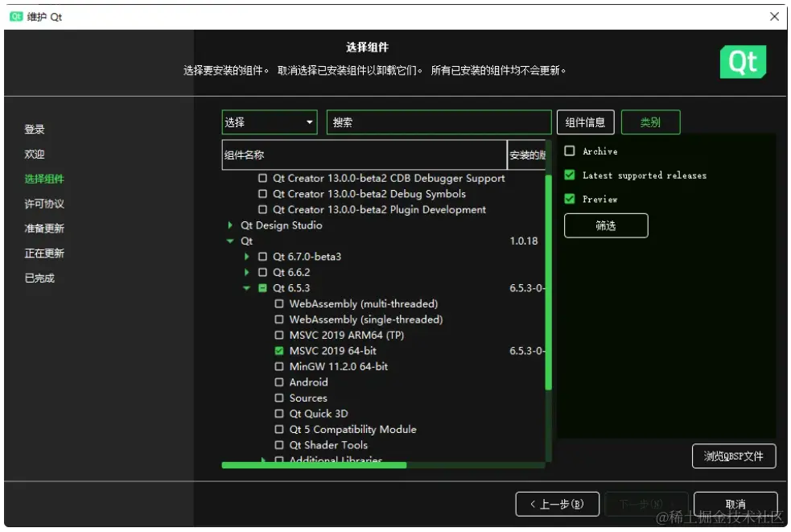The image size is (791, 532).
Task: Select 欢迎 step in sidebar
Action: coord(35,154)
